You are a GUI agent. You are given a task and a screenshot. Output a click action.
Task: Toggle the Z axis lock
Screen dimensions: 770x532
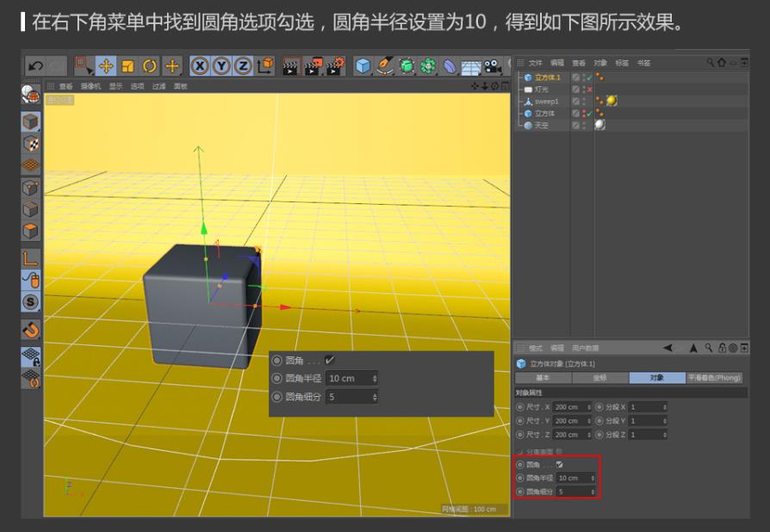(x=244, y=65)
